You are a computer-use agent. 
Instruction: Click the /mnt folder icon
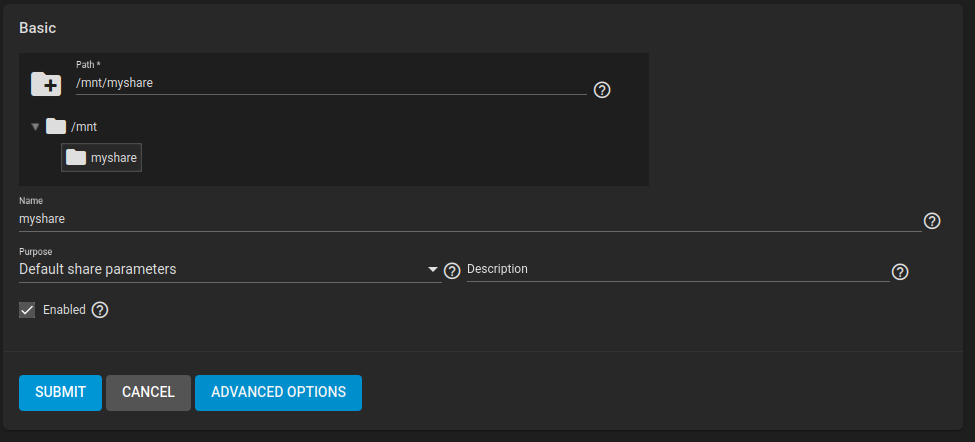click(x=56, y=127)
